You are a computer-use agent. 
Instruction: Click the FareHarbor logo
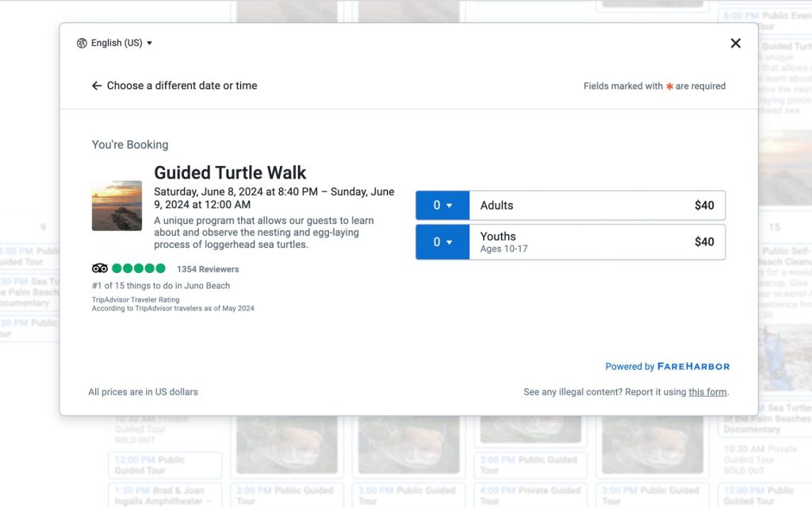click(693, 367)
